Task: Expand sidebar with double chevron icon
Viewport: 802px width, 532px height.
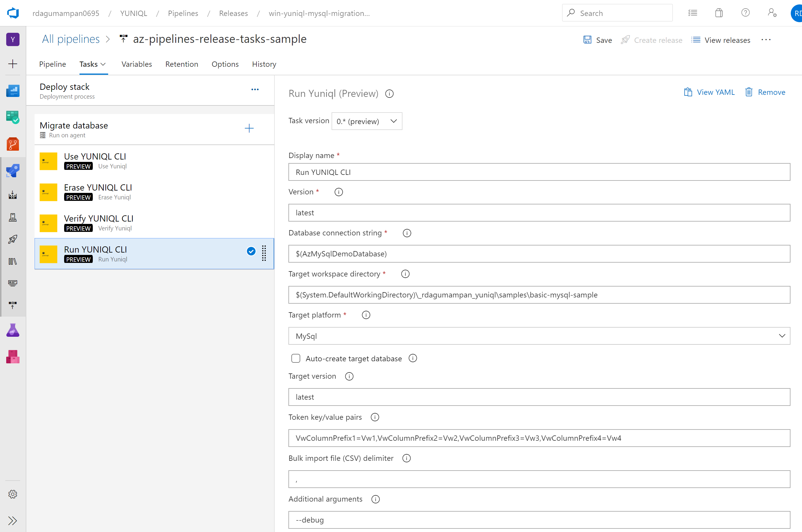Action: [13, 520]
